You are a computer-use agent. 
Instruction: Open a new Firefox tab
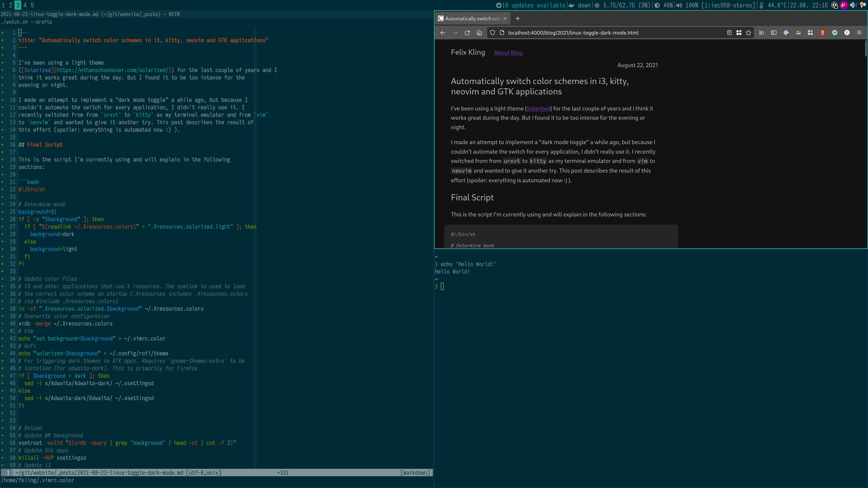pos(518,19)
